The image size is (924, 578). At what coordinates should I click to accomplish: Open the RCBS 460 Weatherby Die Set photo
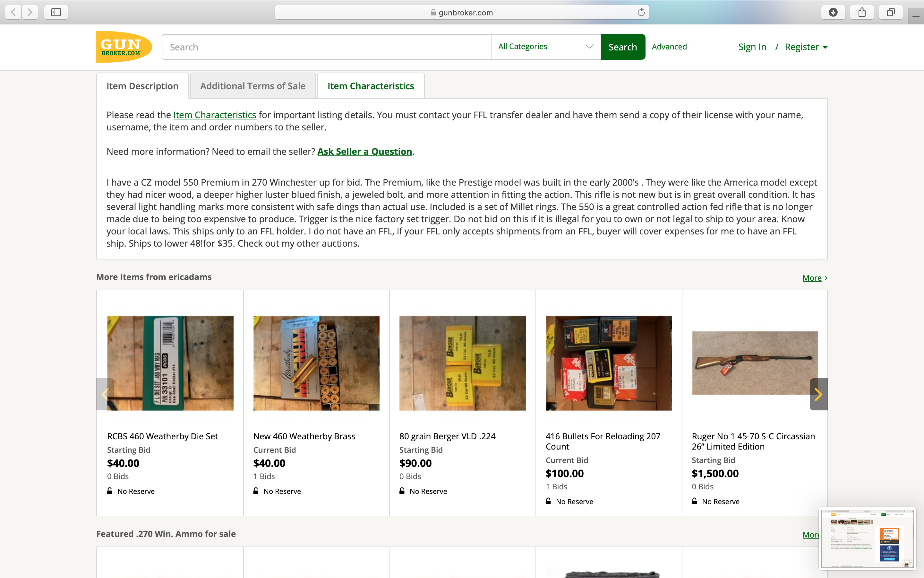[170, 363]
